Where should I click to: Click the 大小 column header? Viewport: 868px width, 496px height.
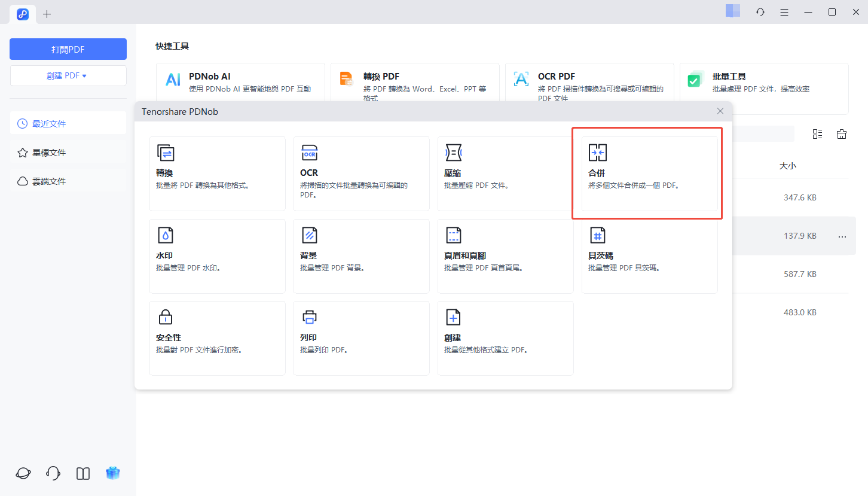[787, 166]
